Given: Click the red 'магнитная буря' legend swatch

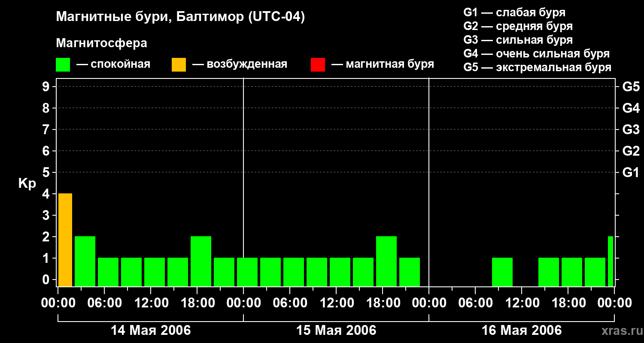Looking at the screenshot, I should coord(318,65).
